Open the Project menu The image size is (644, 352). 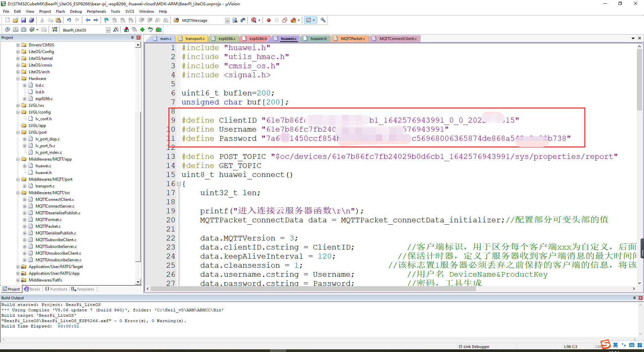coord(45,11)
